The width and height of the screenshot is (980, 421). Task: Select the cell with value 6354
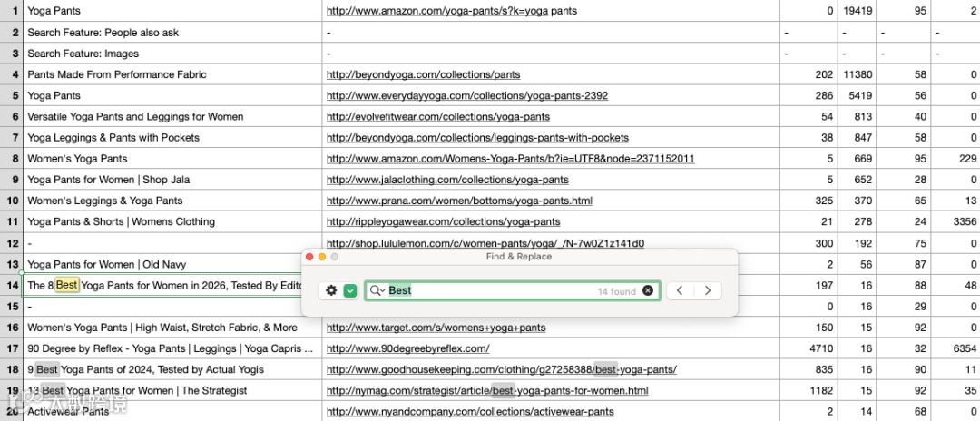pos(956,348)
